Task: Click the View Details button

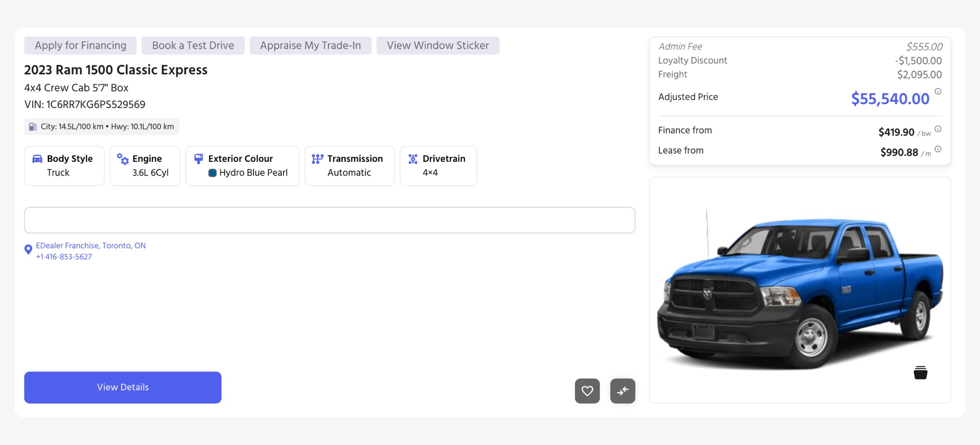Action: tap(122, 387)
